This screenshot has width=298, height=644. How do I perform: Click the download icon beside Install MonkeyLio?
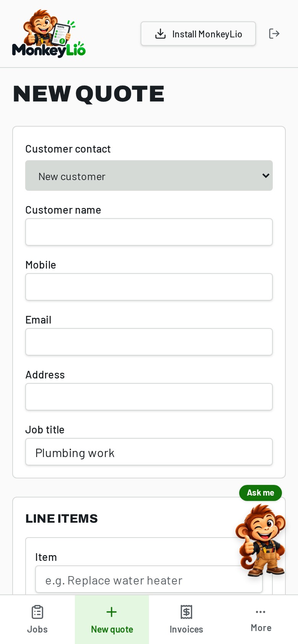click(160, 34)
